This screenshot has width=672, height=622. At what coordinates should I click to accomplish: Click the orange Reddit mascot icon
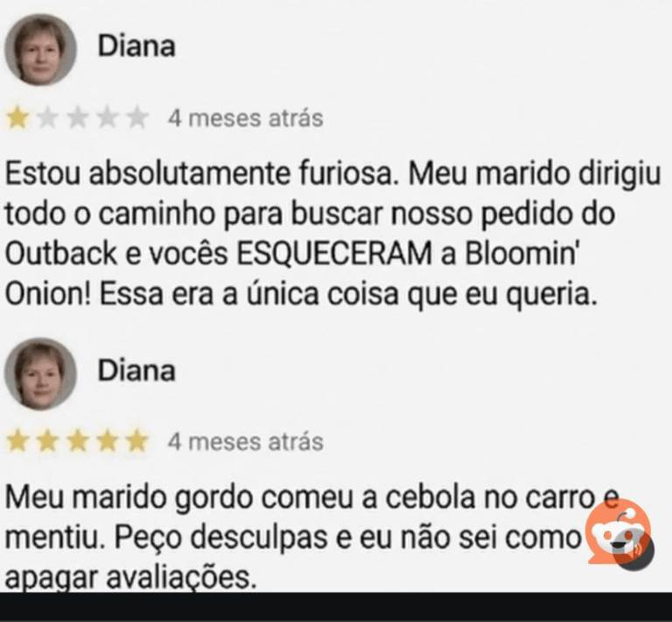(x=617, y=531)
